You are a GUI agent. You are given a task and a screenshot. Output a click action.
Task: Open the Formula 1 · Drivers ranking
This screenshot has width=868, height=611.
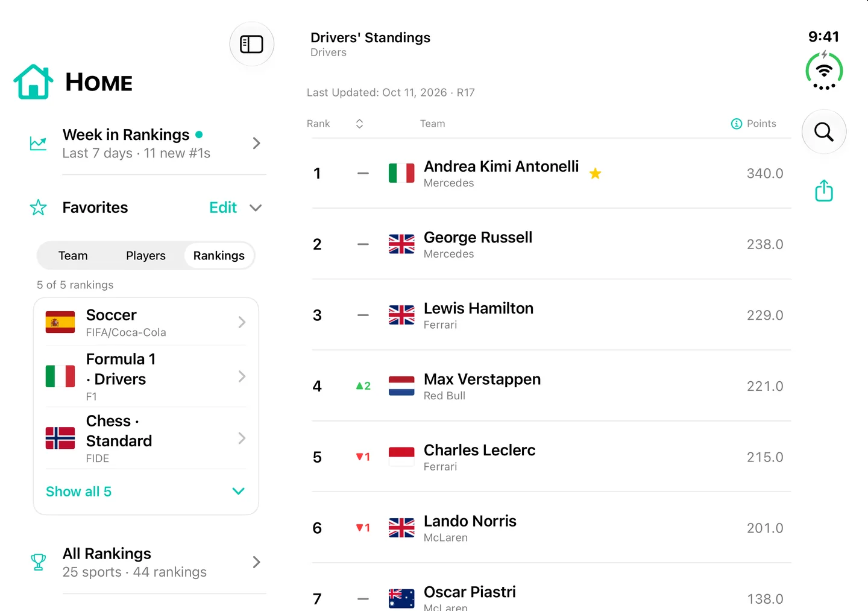click(x=146, y=376)
